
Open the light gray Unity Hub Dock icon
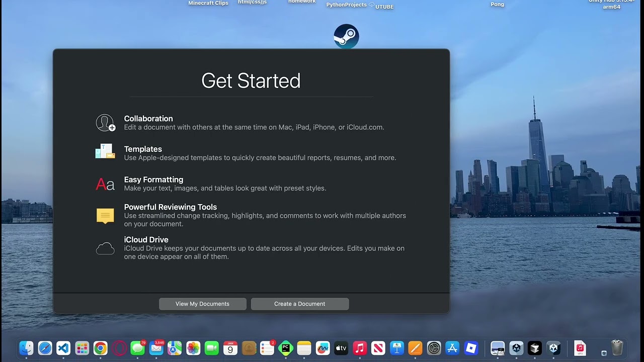click(516, 348)
